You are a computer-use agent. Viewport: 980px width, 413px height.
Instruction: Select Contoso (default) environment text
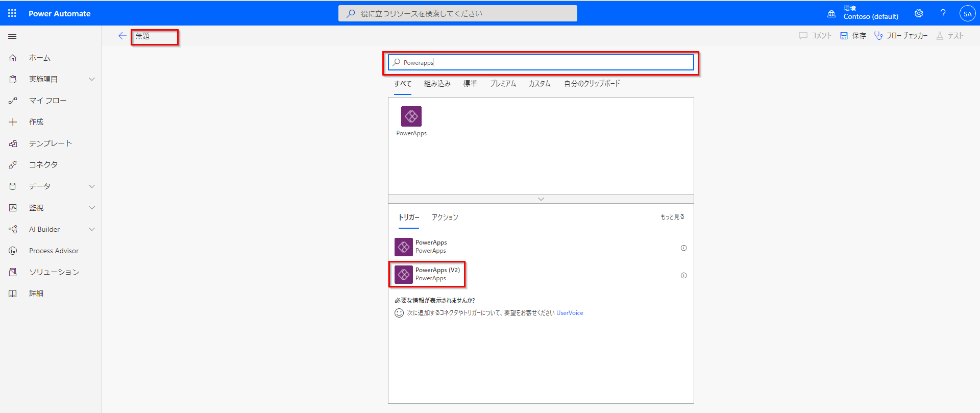tap(871, 17)
